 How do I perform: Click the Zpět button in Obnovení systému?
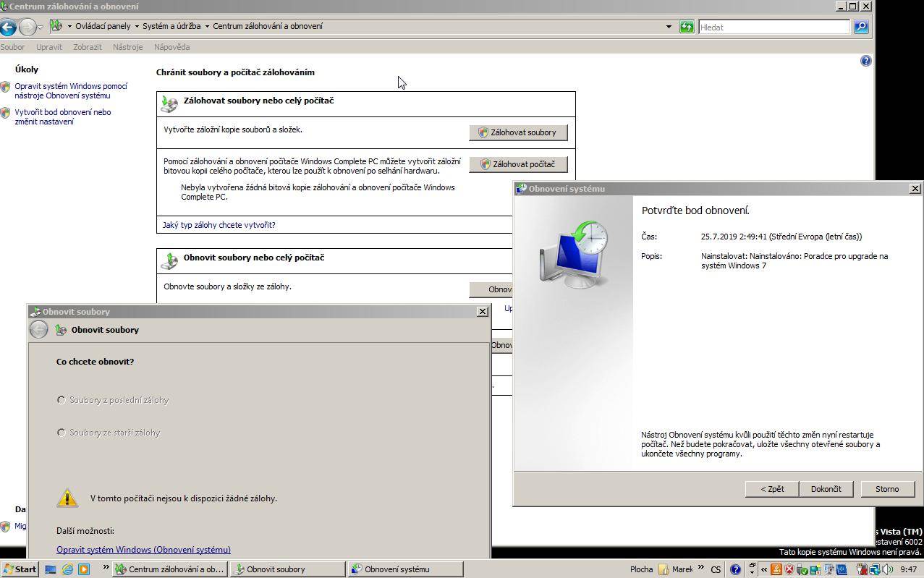(x=772, y=489)
